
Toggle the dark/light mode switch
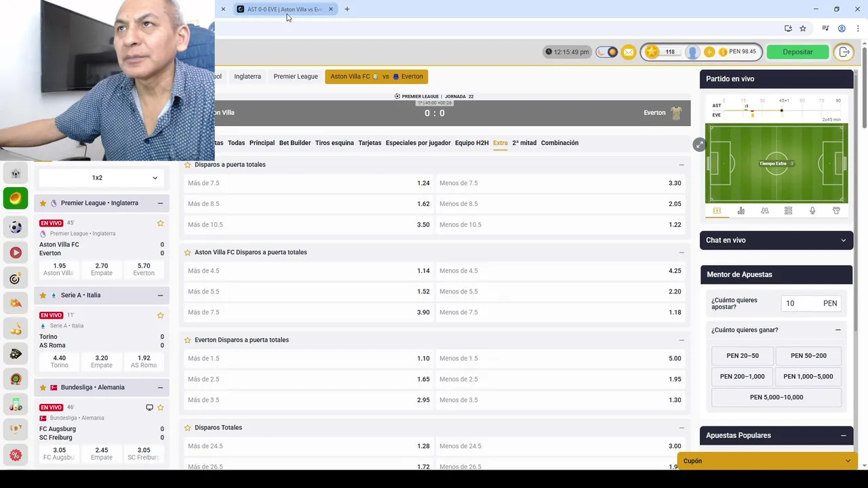point(607,52)
